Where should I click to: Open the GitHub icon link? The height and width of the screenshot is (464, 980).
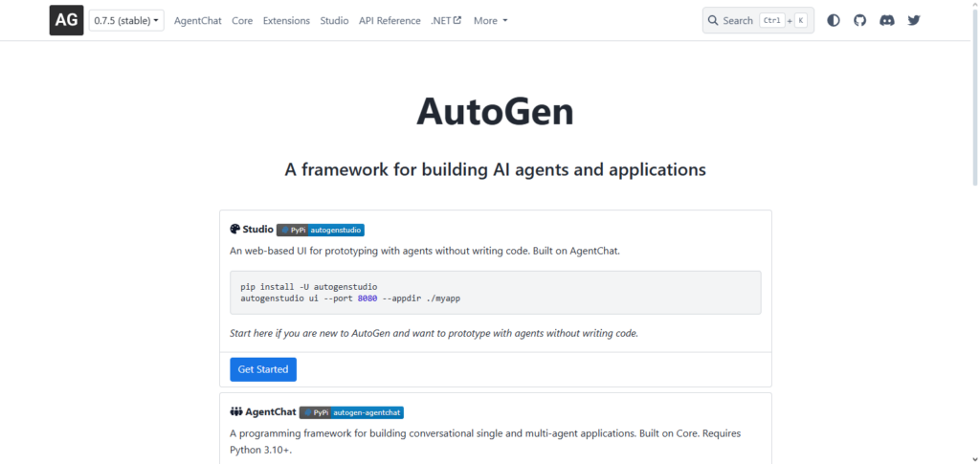tap(860, 21)
